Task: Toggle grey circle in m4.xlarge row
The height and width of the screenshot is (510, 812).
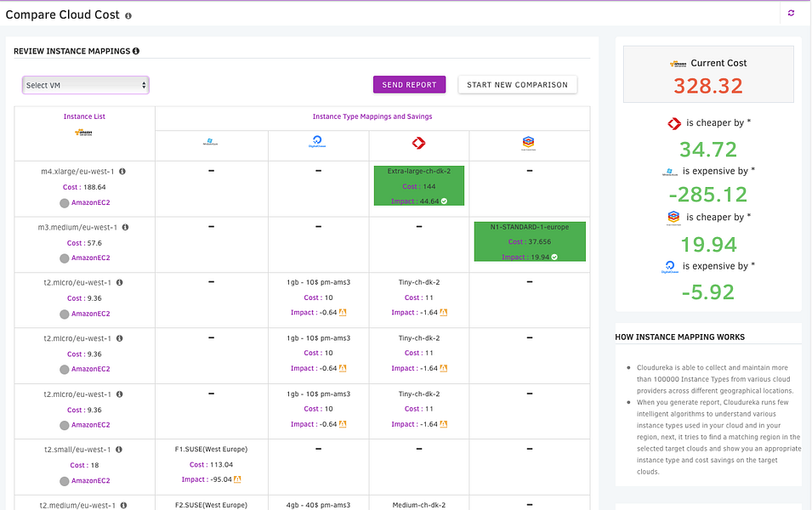Action: pos(65,203)
